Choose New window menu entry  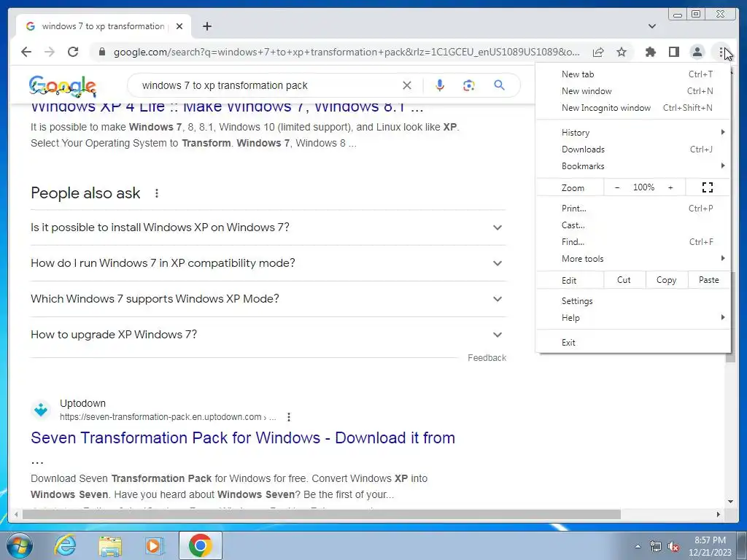632,91
